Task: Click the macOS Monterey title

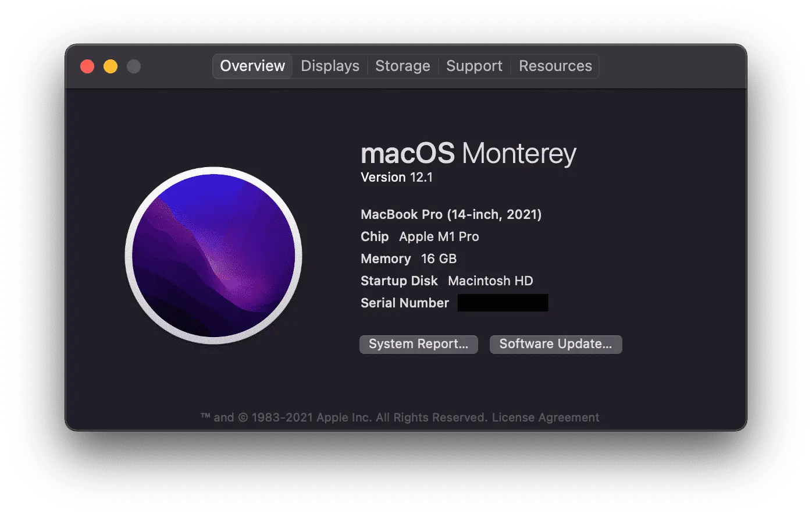Action: click(x=468, y=154)
